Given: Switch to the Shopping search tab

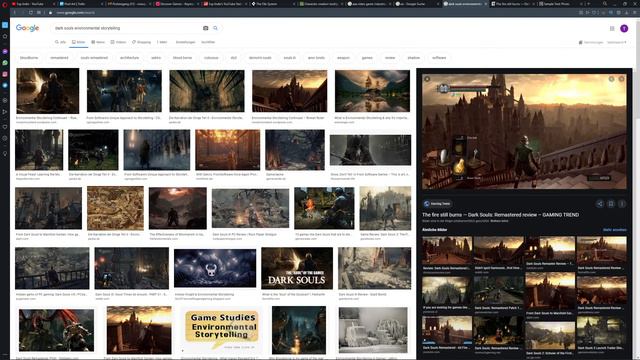Looking at the screenshot, I should tap(141, 42).
